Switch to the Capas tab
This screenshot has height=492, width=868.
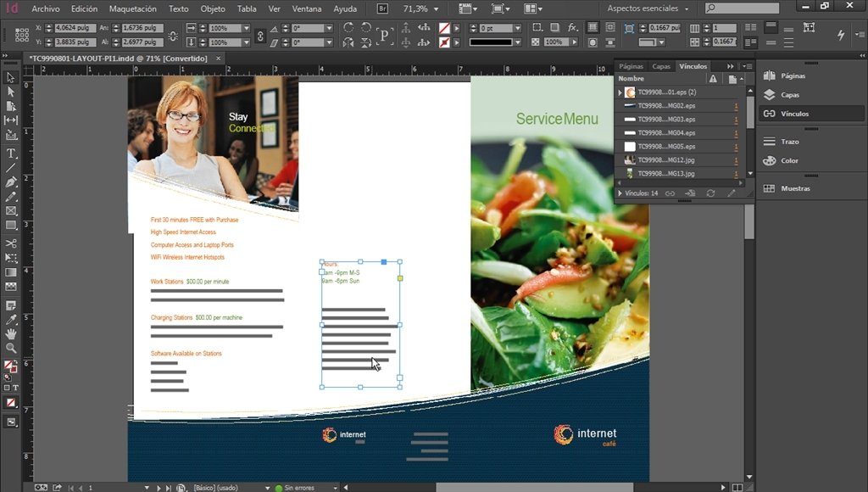(x=661, y=65)
